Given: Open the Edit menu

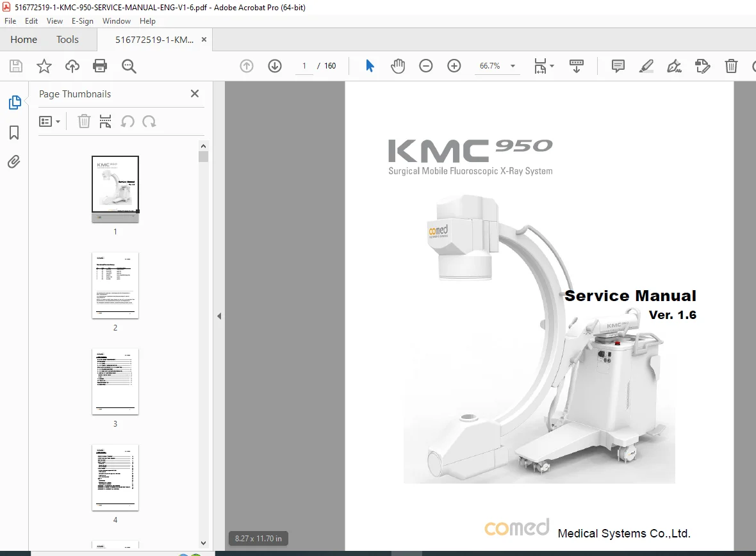Looking at the screenshot, I should point(31,21).
